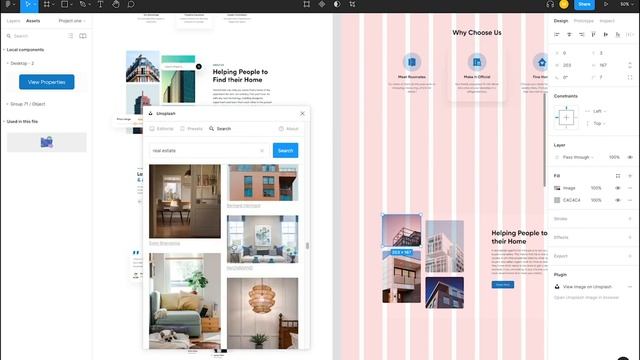Click the real estate search field
640x360 pixels.
pos(208,151)
